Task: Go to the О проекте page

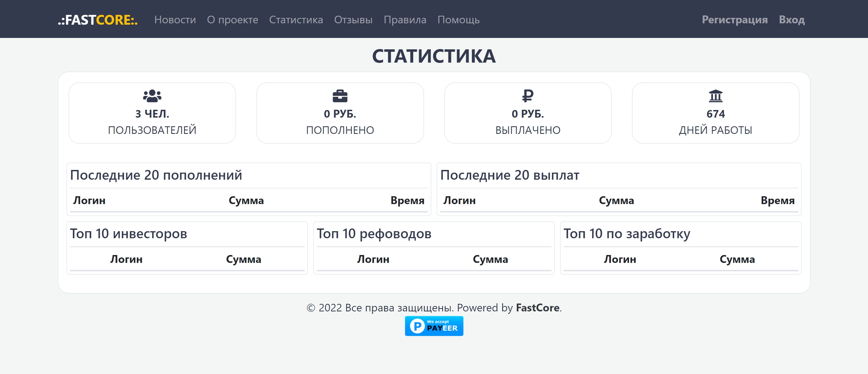Action: pyautogui.click(x=232, y=20)
